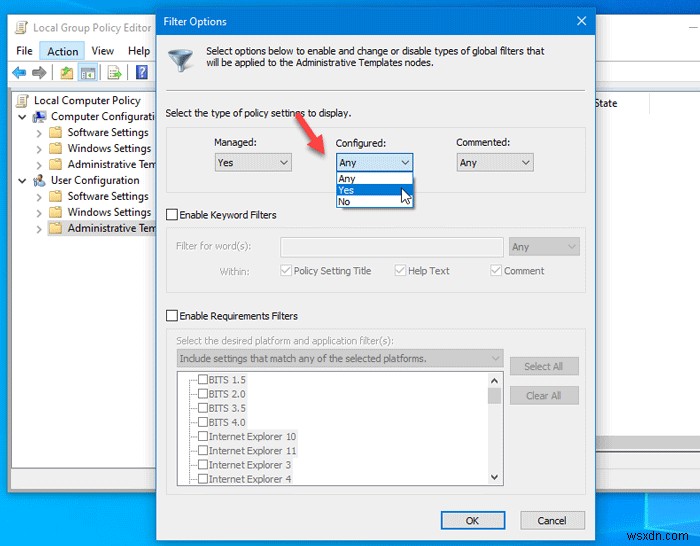Image resolution: width=700 pixels, height=546 pixels.
Task: Open the keyword match Any dropdown
Action: [x=544, y=247]
